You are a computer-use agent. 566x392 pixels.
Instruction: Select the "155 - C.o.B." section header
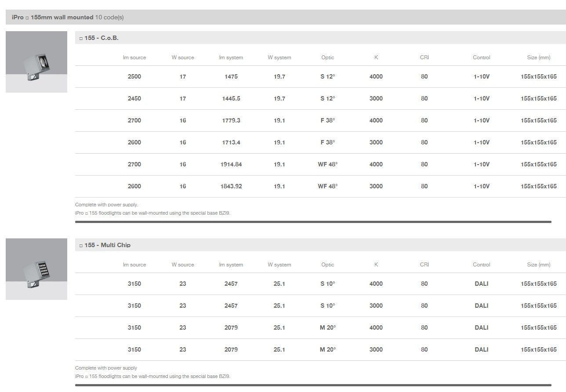pos(320,38)
